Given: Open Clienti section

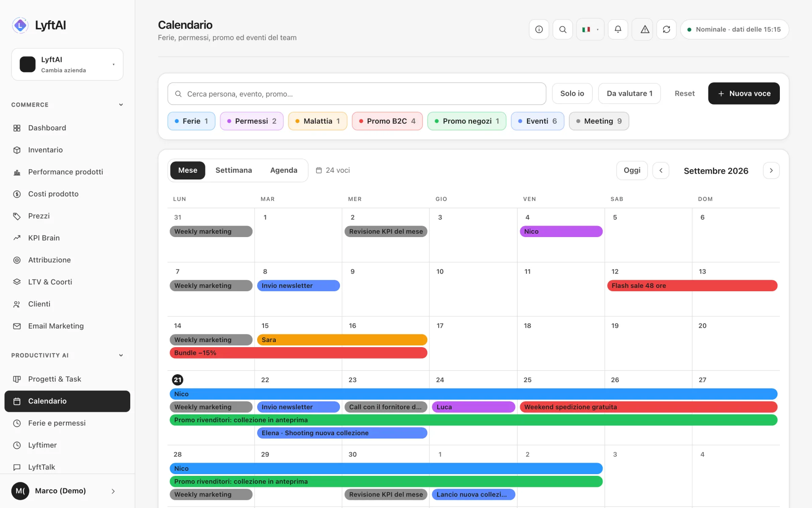Looking at the screenshot, I should tap(67, 304).
